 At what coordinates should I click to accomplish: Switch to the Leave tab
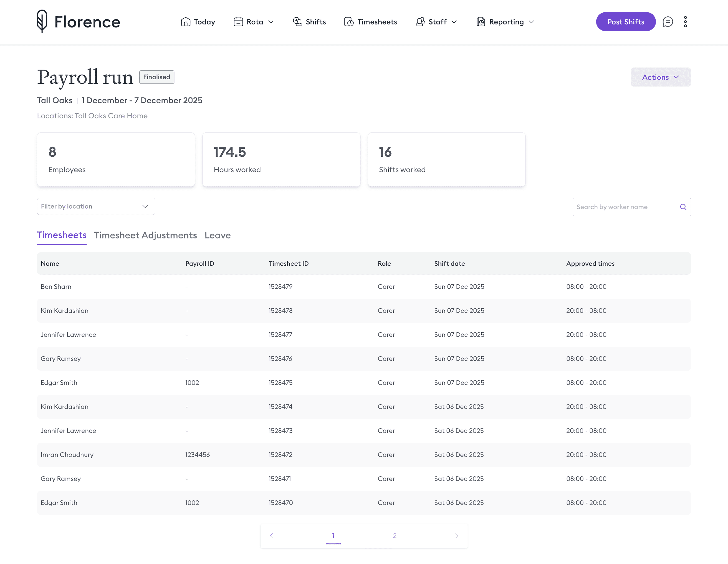(217, 235)
